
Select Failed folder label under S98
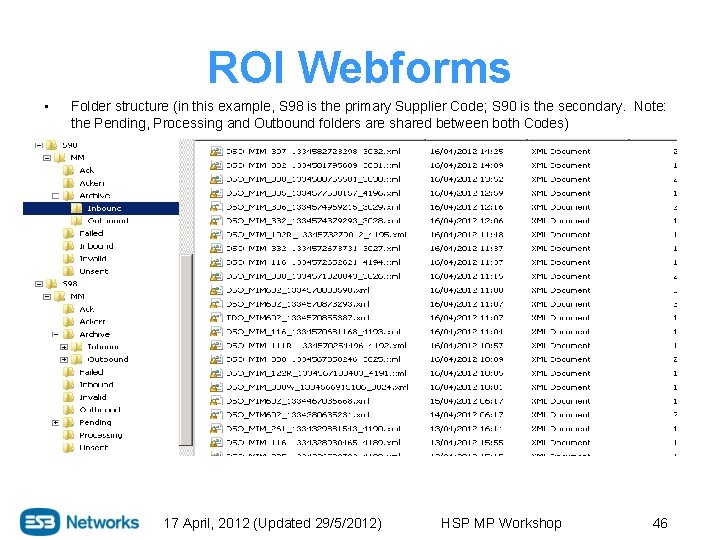click(91, 372)
